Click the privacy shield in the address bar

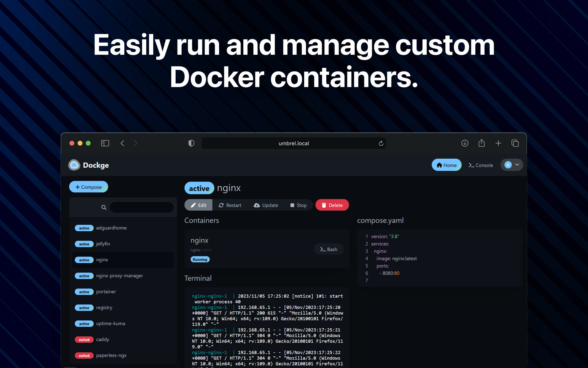pos(191,143)
